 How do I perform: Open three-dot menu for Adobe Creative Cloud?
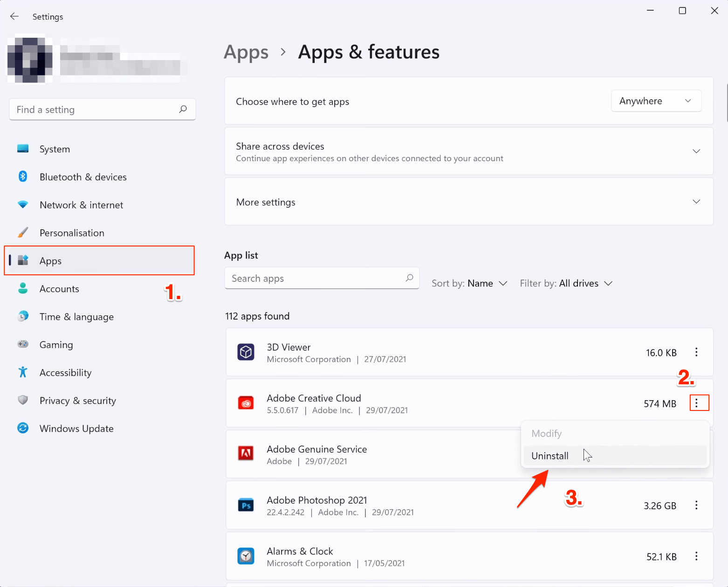coord(696,403)
